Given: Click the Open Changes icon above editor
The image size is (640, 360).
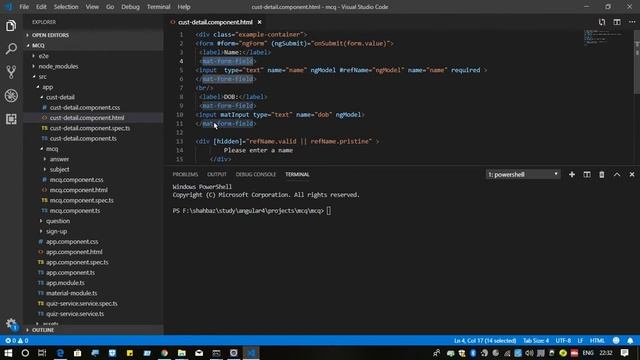Looking at the screenshot, I should click(602, 22).
